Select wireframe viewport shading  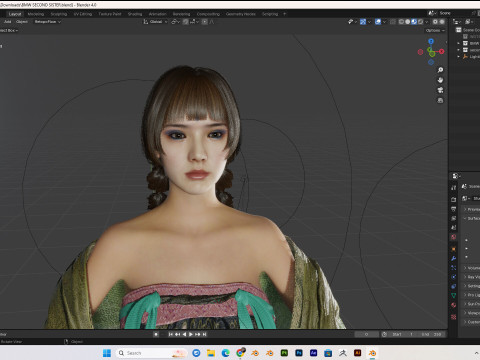click(x=401, y=22)
